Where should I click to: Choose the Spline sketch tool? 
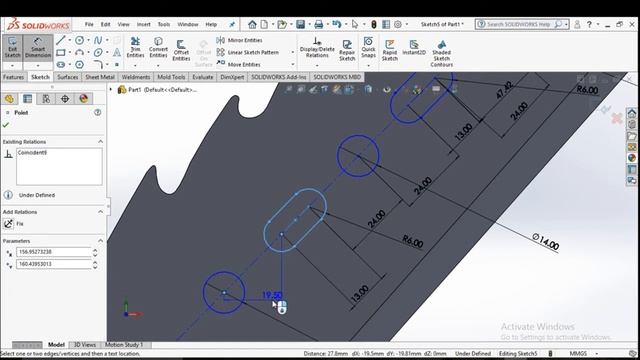pyautogui.click(x=98, y=40)
